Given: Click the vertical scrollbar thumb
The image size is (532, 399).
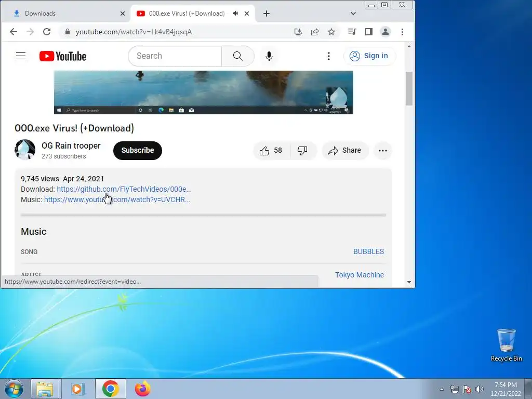Looking at the screenshot, I should (x=409, y=88).
